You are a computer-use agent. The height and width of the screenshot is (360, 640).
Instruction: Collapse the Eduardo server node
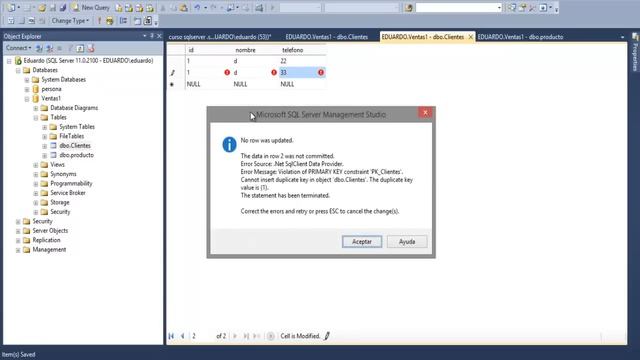point(9,61)
